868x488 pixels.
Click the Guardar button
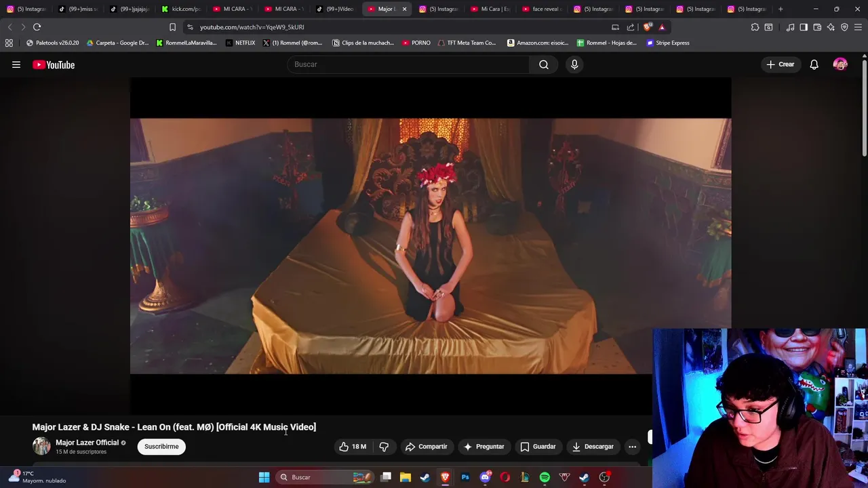coord(538,447)
